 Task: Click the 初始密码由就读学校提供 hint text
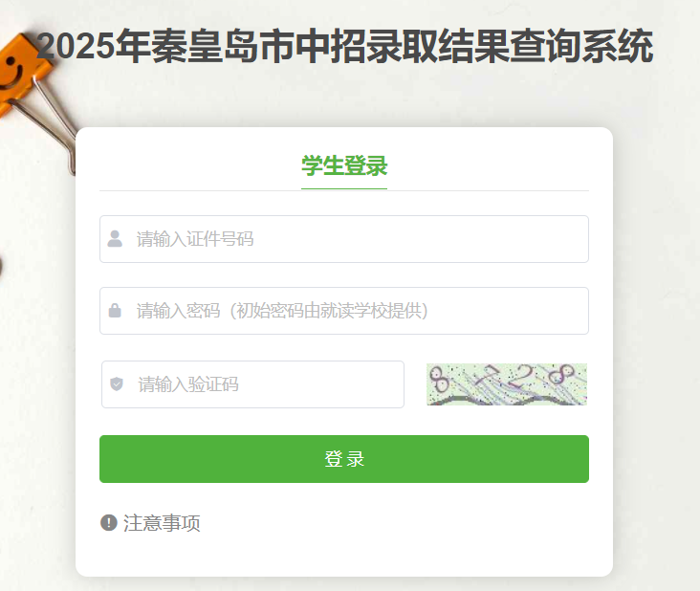329,311
